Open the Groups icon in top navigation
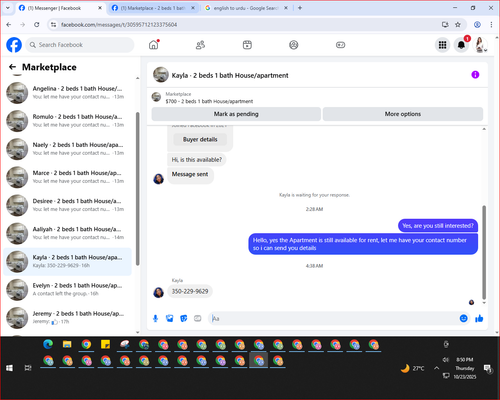Screen dimensions: 500x400 tap(294, 45)
